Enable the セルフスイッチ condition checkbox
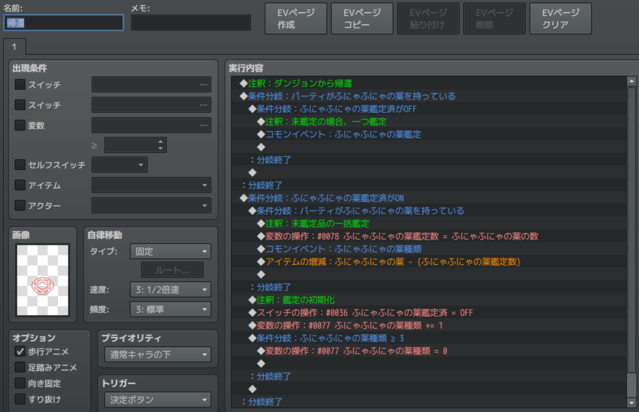 pos(20,165)
